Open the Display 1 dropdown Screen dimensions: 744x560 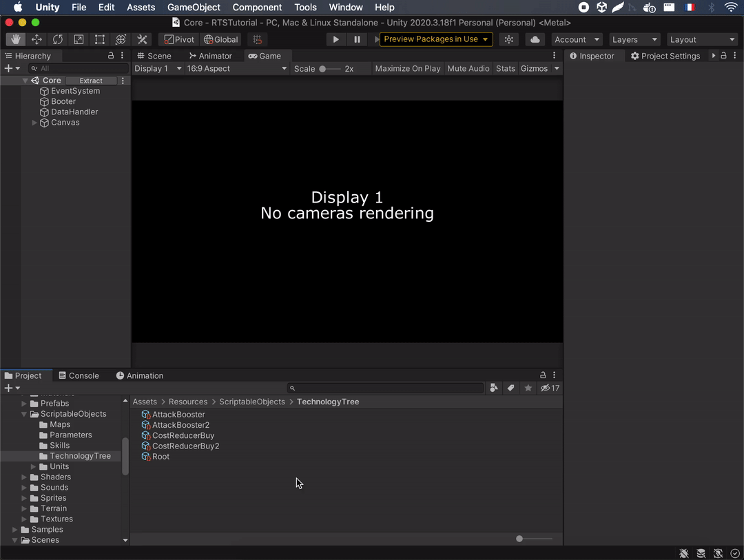(x=158, y=68)
